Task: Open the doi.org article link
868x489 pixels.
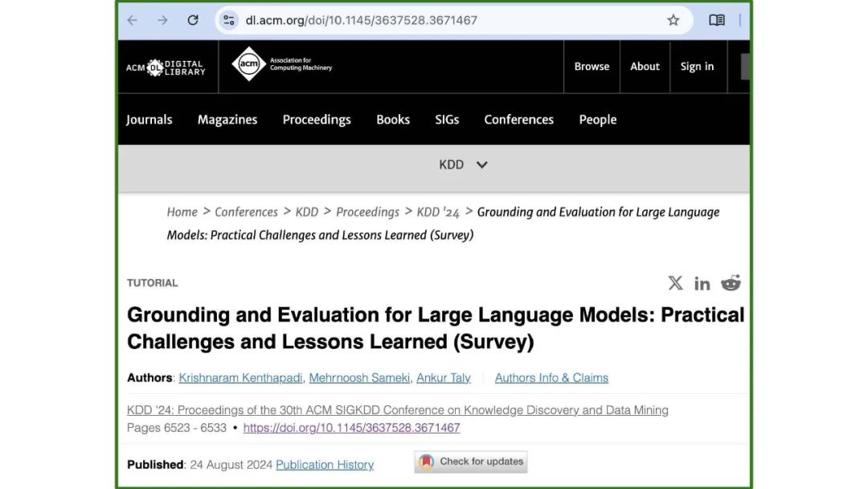Action: coord(351,428)
